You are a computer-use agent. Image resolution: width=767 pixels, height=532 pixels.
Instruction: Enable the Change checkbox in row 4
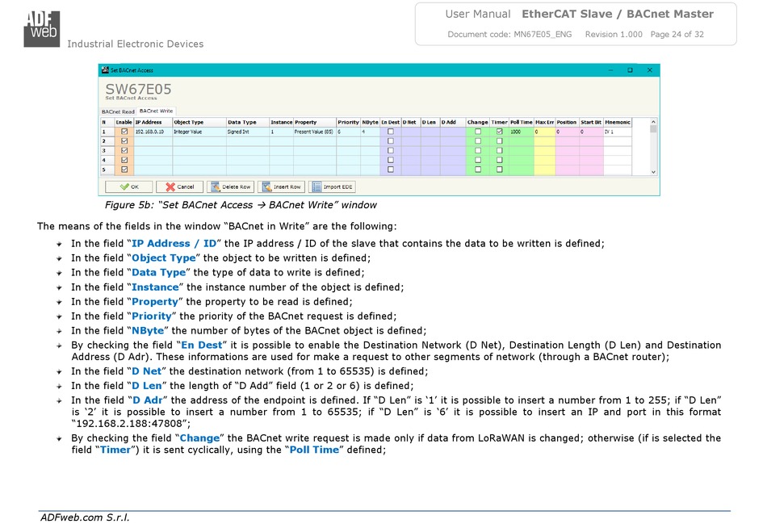coord(478,160)
